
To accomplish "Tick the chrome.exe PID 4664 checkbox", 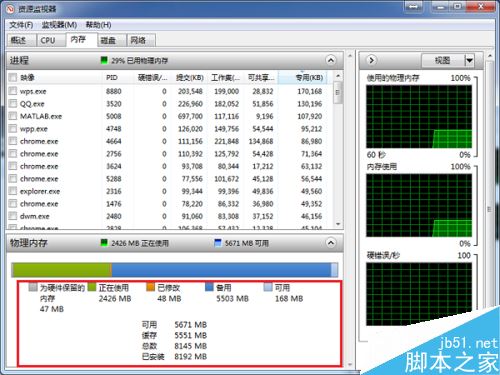I will click(x=13, y=141).
